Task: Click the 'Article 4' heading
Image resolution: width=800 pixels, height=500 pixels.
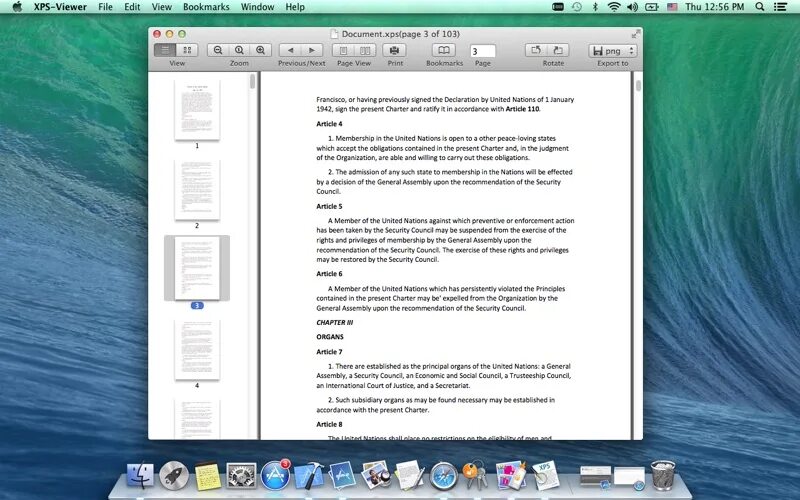Action: tap(329, 124)
